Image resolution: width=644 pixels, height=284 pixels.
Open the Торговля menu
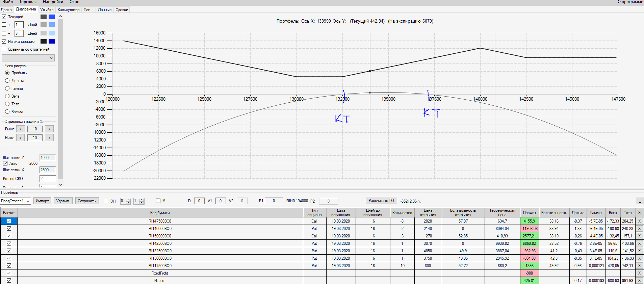pyautogui.click(x=28, y=2)
